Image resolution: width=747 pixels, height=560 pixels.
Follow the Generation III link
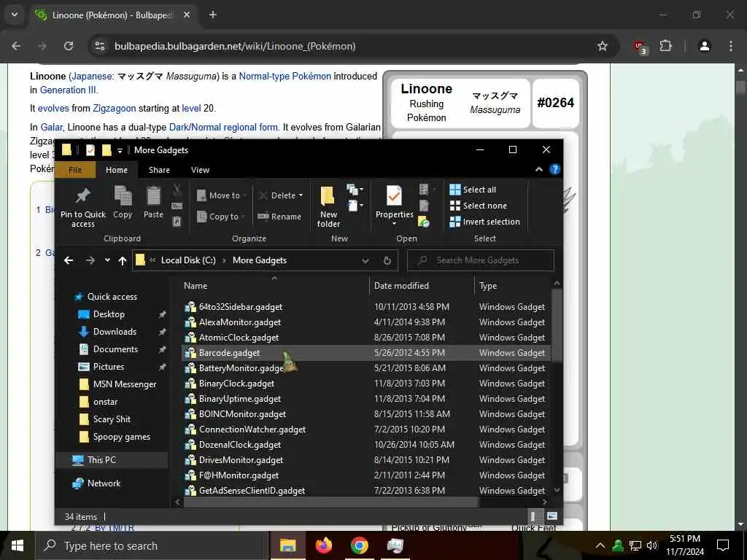point(69,90)
